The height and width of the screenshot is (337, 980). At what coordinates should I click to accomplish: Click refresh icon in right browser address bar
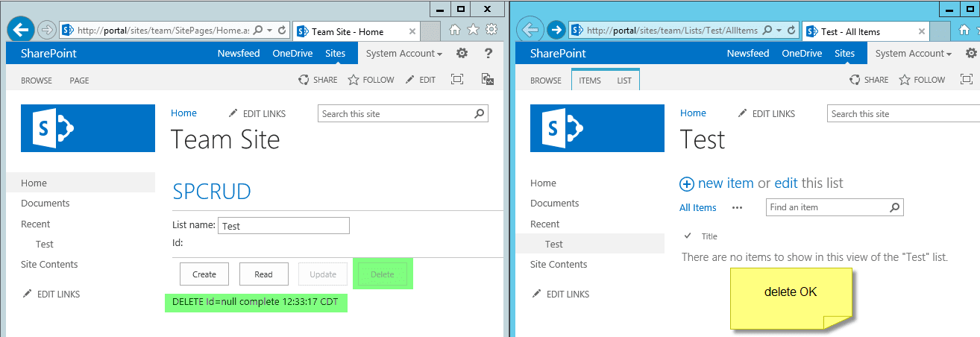[792, 31]
